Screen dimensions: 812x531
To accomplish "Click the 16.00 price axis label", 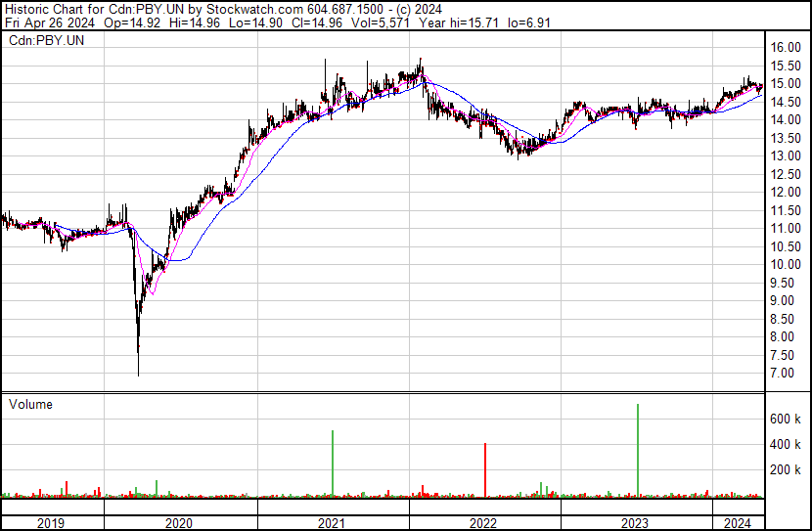I will click(786, 47).
